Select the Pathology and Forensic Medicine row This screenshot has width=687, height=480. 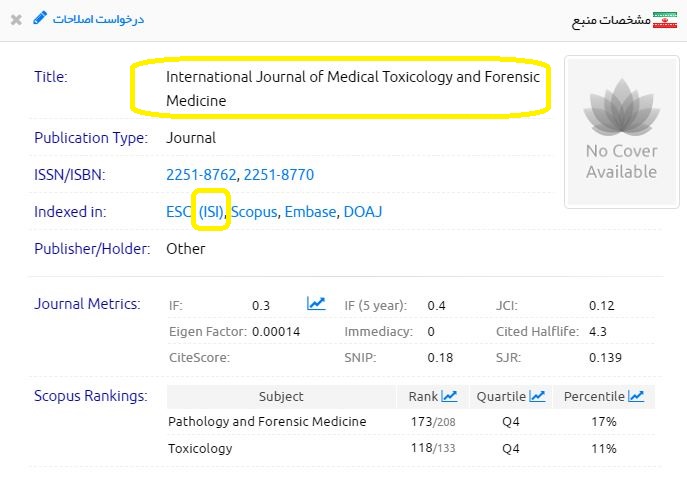coord(267,422)
